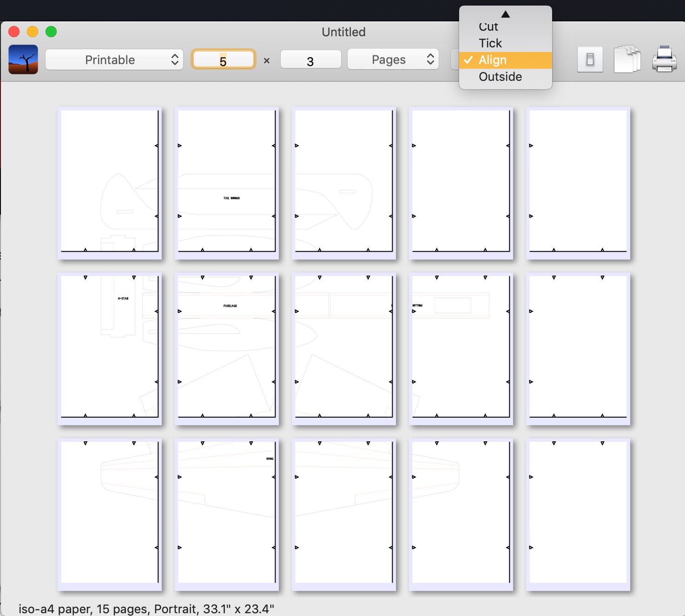Select the H-STAB page thumbnail

coord(110,348)
